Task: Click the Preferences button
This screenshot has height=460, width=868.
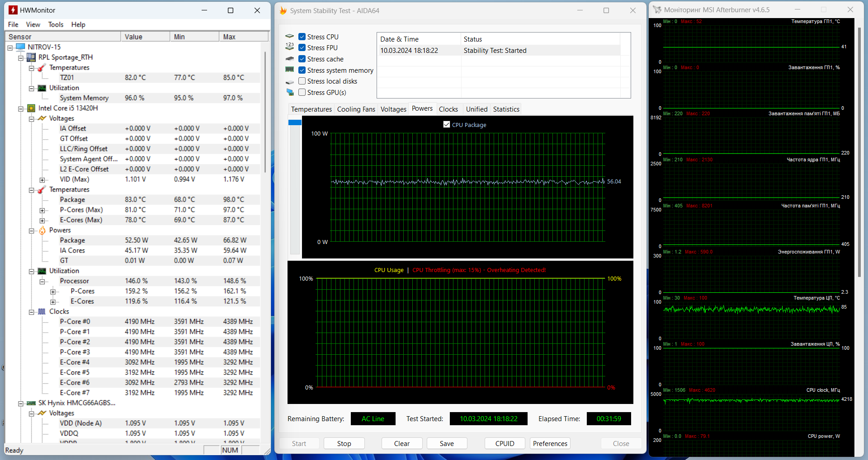Action: click(x=550, y=444)
